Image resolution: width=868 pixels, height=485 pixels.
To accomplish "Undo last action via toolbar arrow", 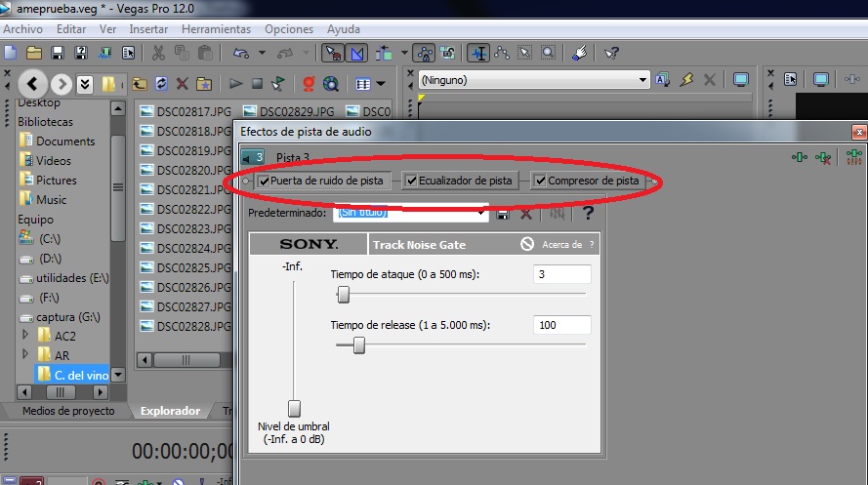I will click(241, 53).
